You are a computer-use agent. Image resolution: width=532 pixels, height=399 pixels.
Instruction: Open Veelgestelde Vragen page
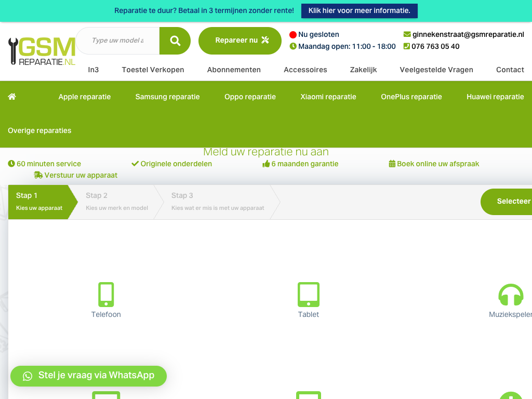(x=436, y=70)
